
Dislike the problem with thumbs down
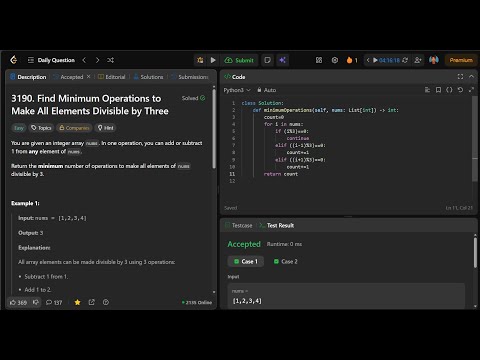(36, 303)
